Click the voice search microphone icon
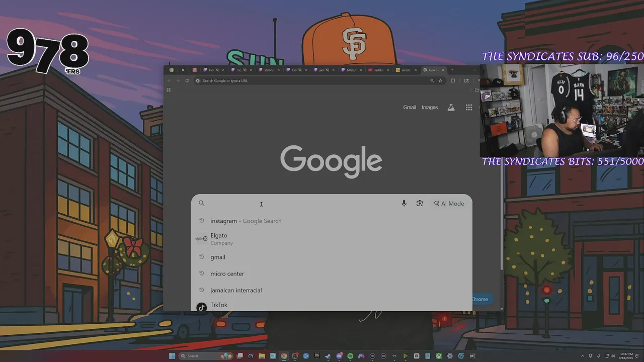 click(x=404, y=203)
